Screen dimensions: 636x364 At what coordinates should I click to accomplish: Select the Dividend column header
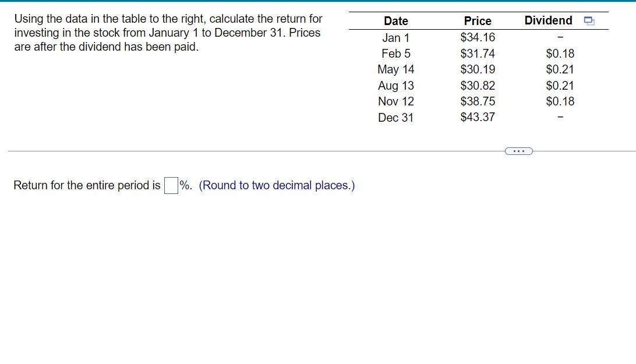(x=548, y=20)
